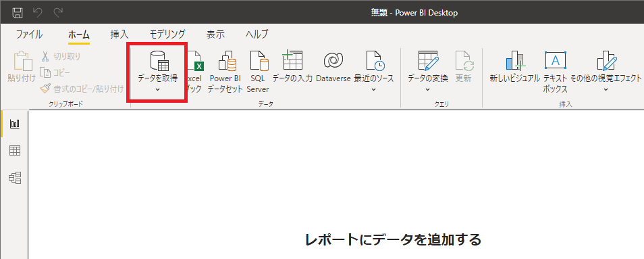Expand the 最近のソース dropdown arrow
The width and height of the screenshot is (644, 259).
pyautogui.click(x=374, y=89)
